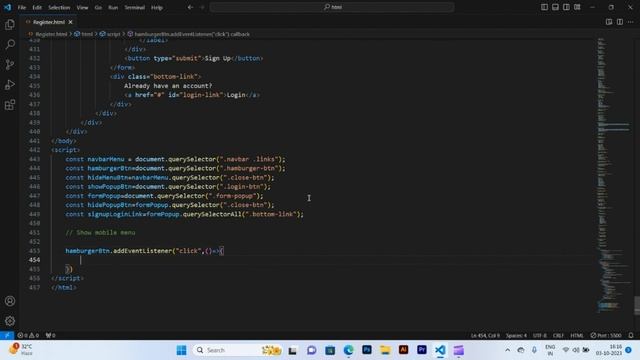Image resolution: width=640 pixels, height=360 pixels.
Task: Toggle the bottom panel layout icon
Action: pos(555,7)
